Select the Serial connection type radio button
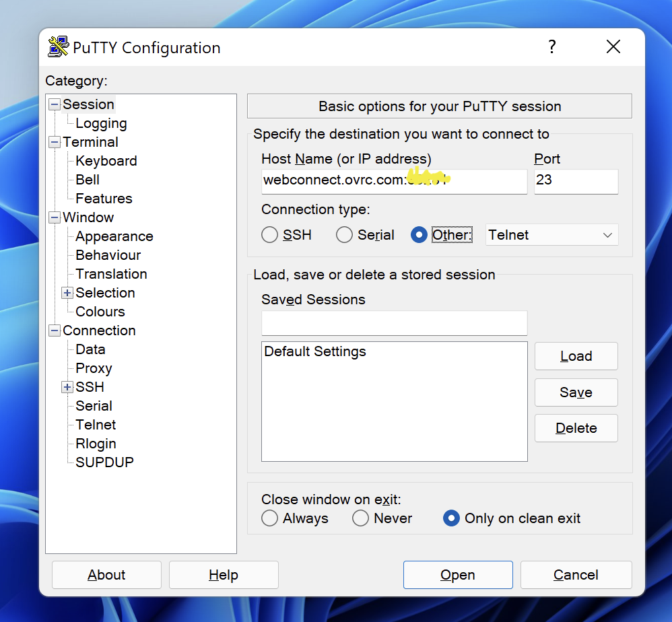The height and width of the screenshot is (622, 672). pos(344,235)
